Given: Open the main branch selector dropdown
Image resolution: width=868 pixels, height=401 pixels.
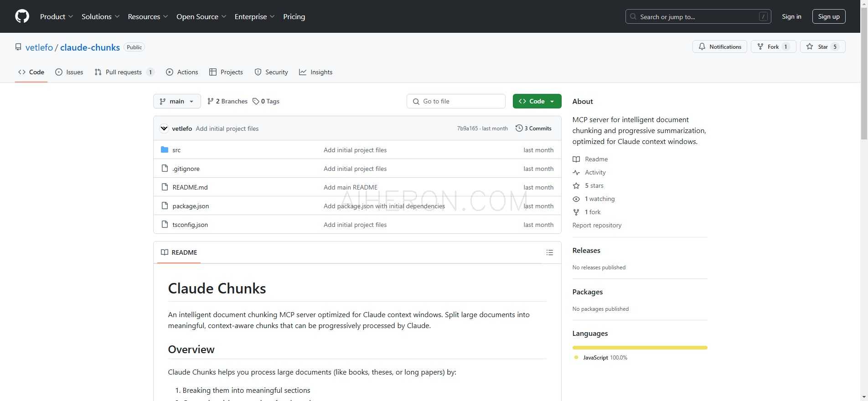Looking at the screenshot, I should tap(177, 101).
